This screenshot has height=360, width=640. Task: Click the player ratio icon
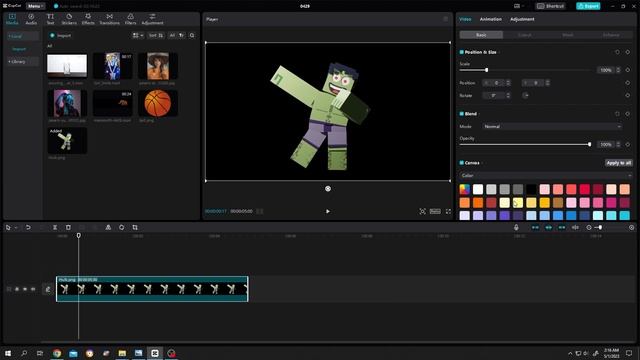[435, 211]
